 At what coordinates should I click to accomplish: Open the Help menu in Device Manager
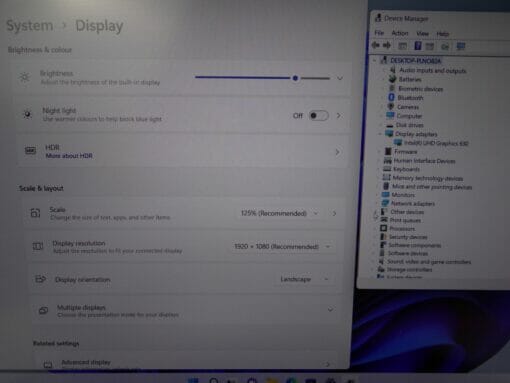click(x=442, y=34)
